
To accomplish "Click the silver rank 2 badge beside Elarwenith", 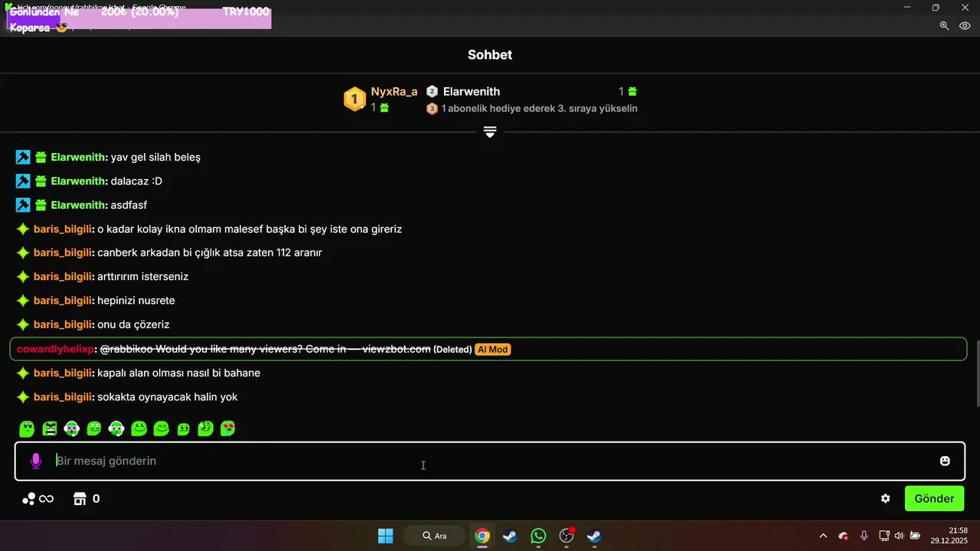I will [432, 91].
